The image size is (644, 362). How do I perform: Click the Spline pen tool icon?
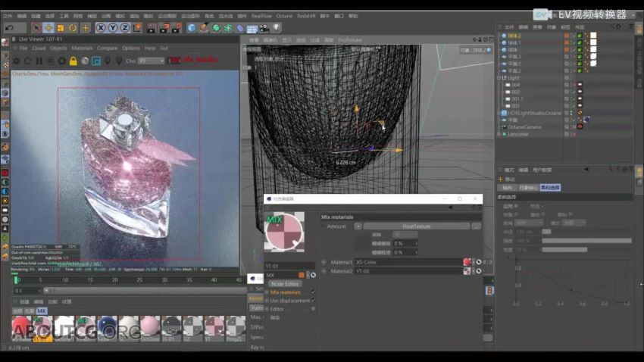pos(204,28)
